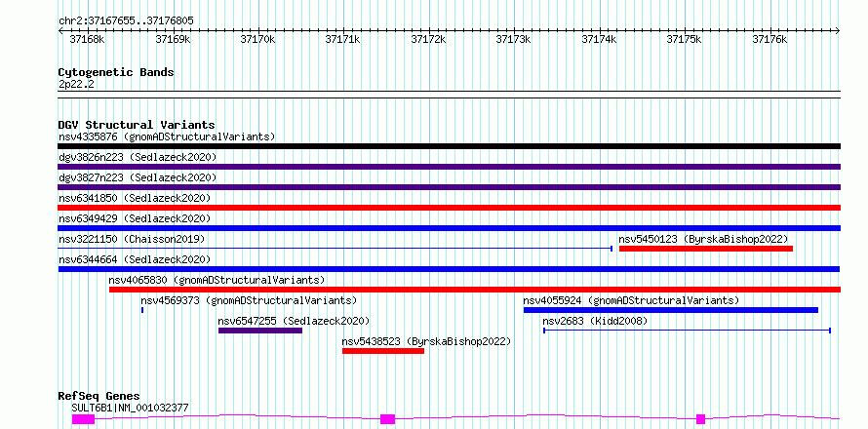Viewport: 868px width, 429px height.
Task: Click the Cytogenetic Bands track title
Action: pos(116,72)
